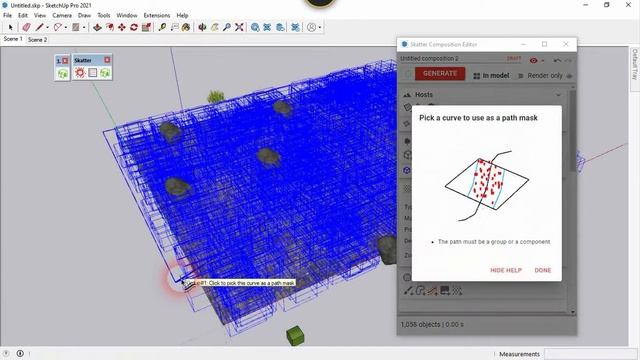This screenshot has width=640, height=360.
Task: Click the Skatter list window icon
Action: click(x=93, y=73)
